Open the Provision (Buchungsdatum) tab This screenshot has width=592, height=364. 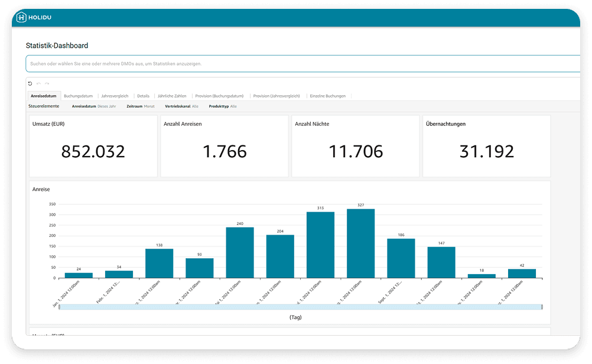(219, 96)
